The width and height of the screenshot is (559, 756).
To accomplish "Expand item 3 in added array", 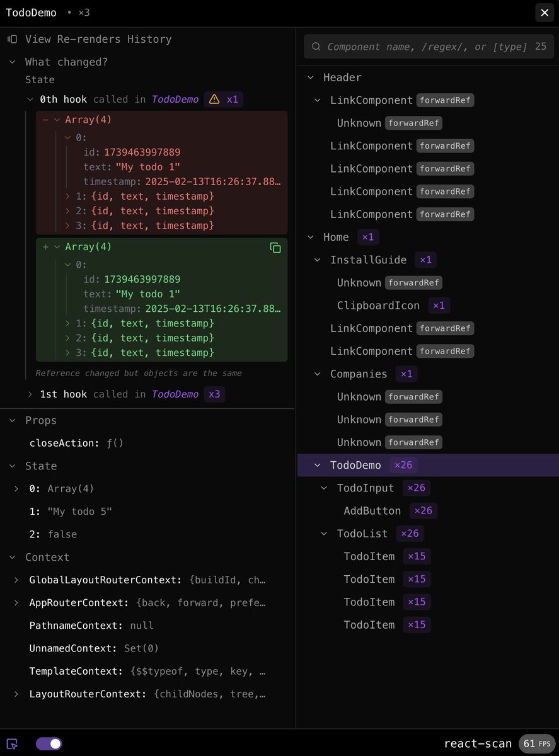I will [68, 352].
